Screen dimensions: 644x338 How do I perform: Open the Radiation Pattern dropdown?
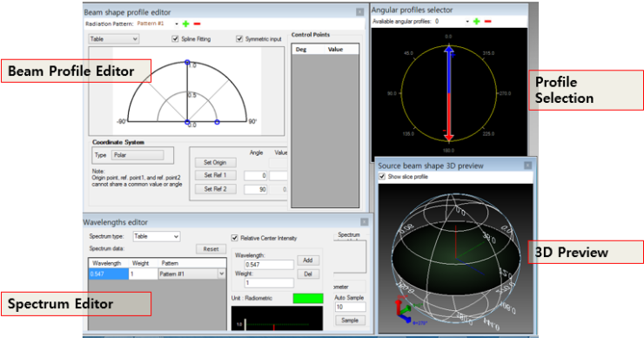point(177,24)
